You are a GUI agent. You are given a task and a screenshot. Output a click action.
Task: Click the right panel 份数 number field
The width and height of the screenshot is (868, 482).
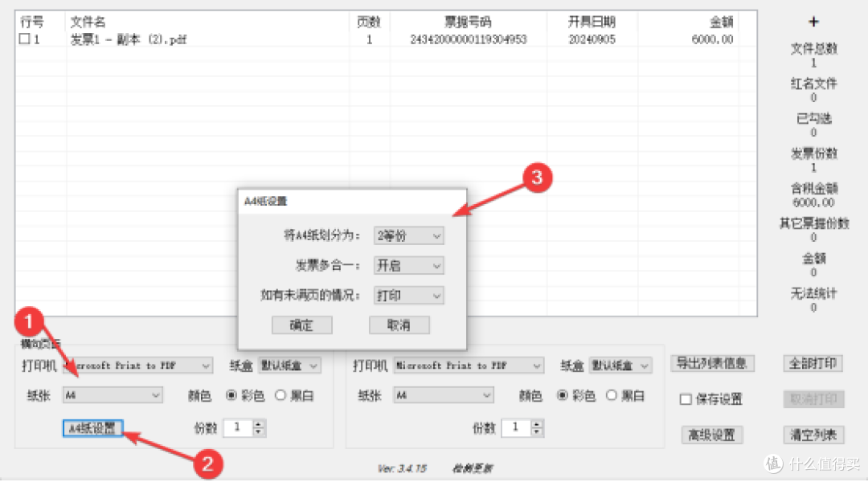516,427
